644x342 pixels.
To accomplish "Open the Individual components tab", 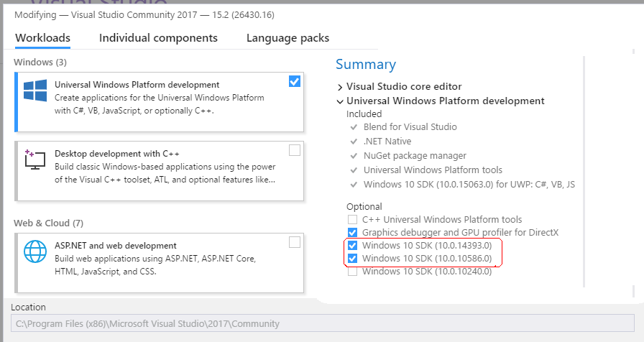I will tap(158, 38).
